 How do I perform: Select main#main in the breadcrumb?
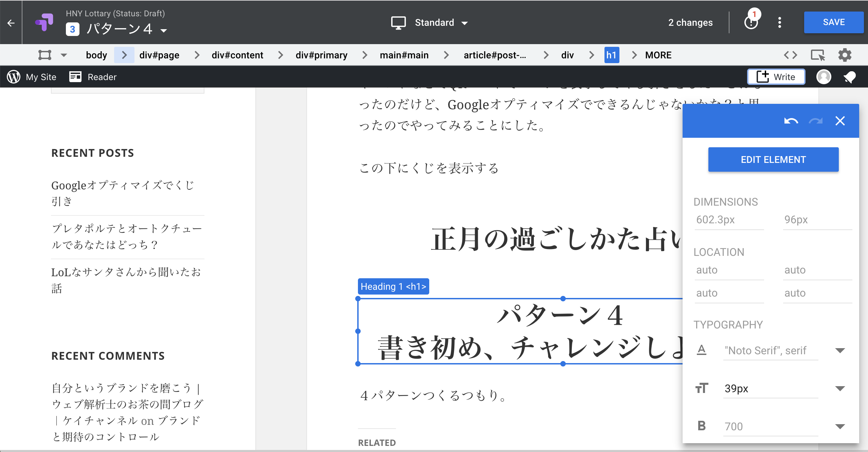[x=404, y=55]
